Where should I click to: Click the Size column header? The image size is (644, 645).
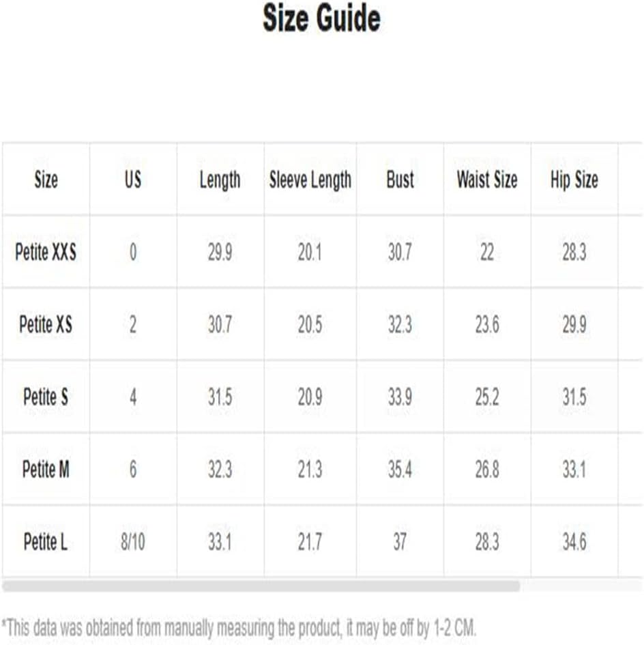(46, 180)
